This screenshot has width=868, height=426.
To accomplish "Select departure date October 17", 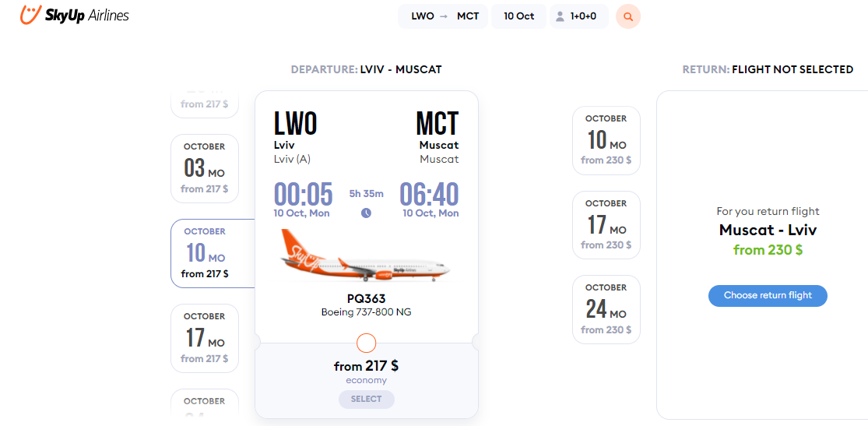I will coord(204,338).
